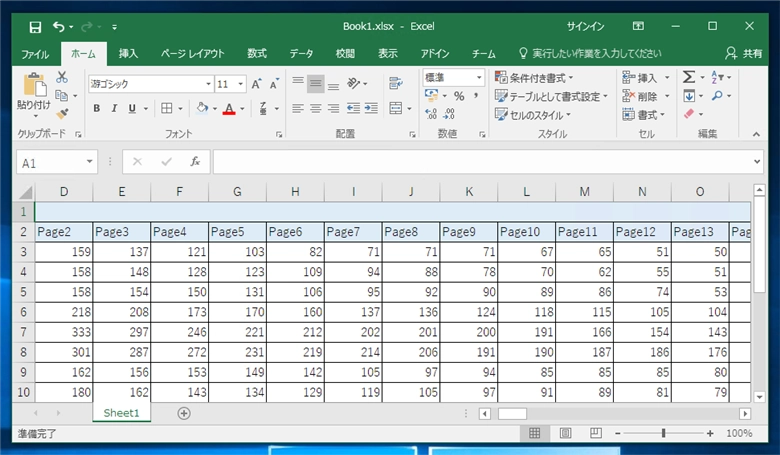780x455 pixels.
Task: Click the Orientation angled text icon
Action: click(x=354, y=83)
